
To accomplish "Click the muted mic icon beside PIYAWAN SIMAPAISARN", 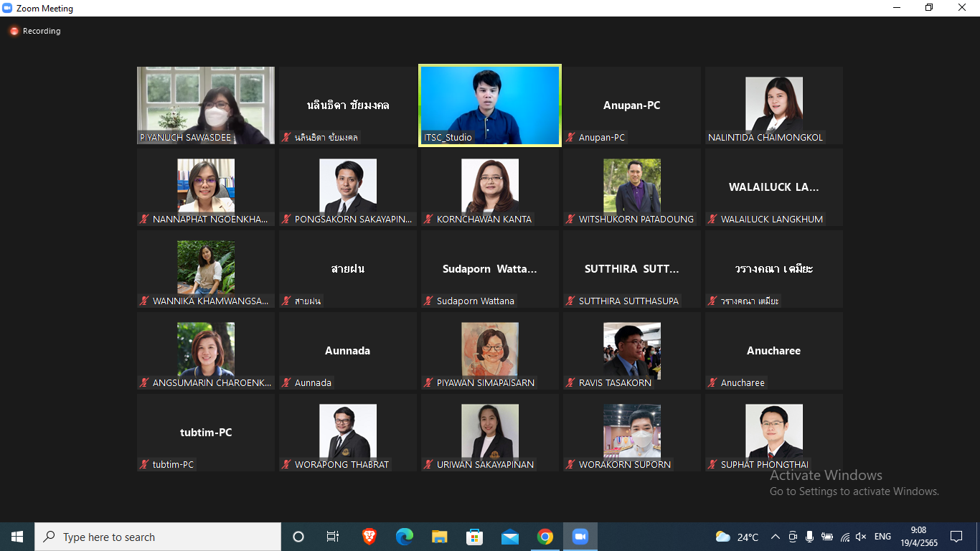I will click(429, 382).
